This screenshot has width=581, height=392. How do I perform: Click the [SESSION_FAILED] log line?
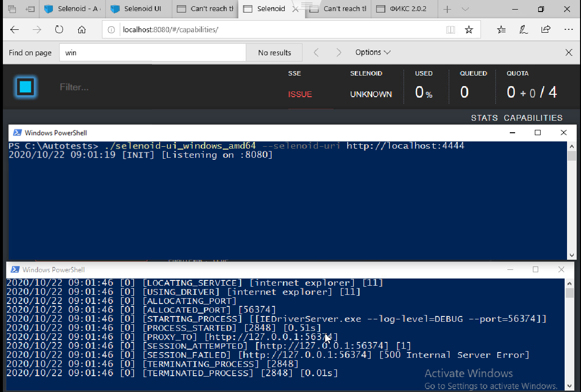tap(268, 355)
